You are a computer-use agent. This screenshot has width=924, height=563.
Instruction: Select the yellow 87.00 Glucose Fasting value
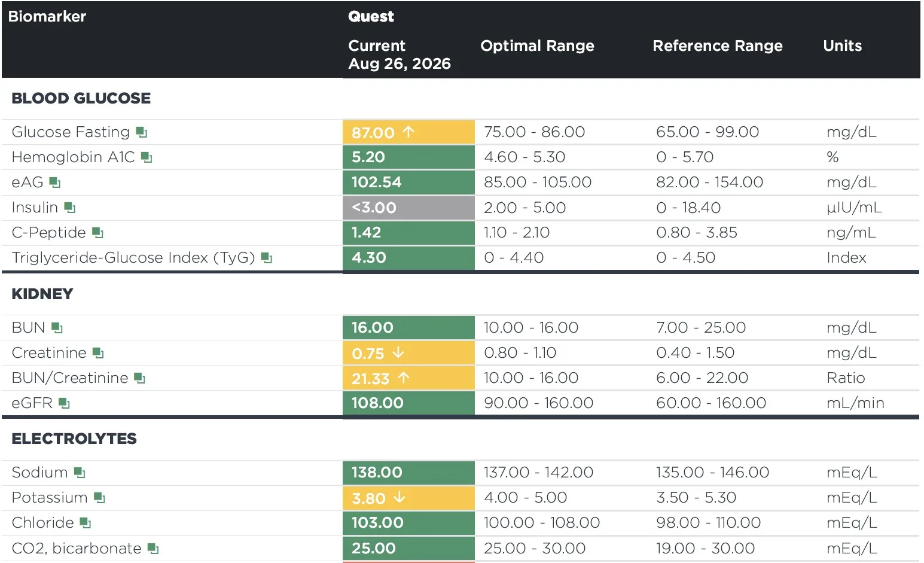coord(408,132)
